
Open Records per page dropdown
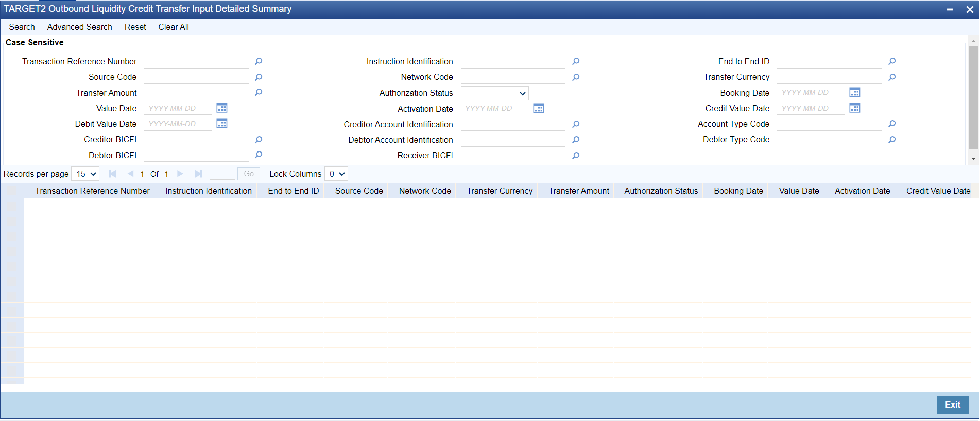pos(85,174)
